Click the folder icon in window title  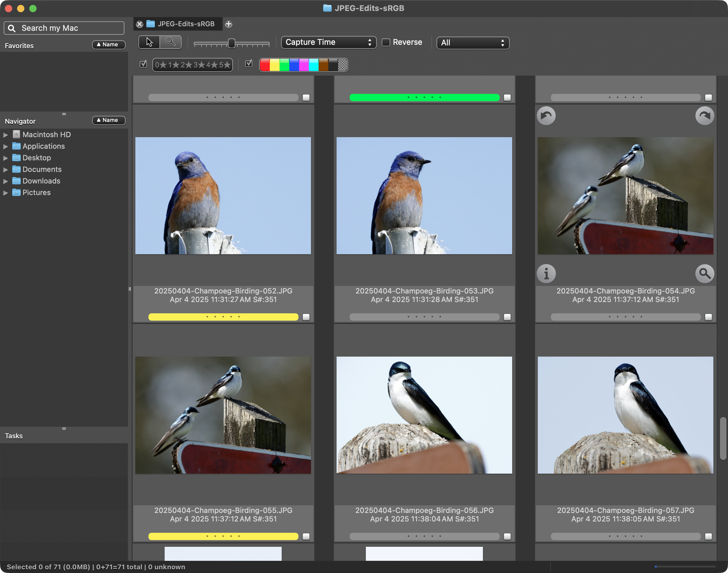(x=327, y=8)
